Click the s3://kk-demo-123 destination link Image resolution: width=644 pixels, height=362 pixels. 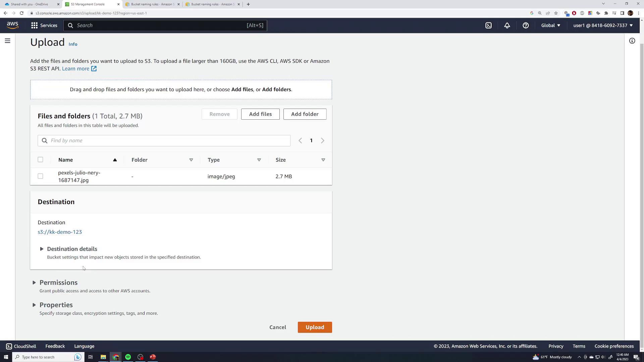click(59, 232)
